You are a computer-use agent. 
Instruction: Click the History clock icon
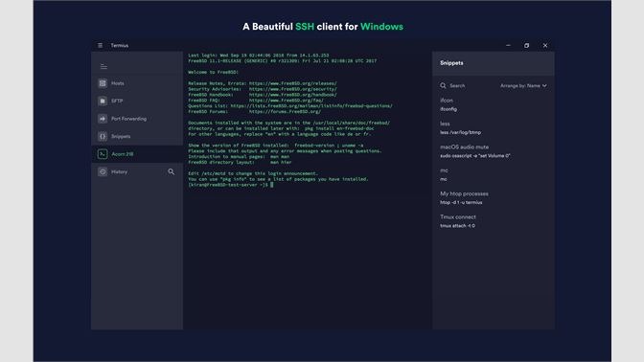tap(103, 172)
